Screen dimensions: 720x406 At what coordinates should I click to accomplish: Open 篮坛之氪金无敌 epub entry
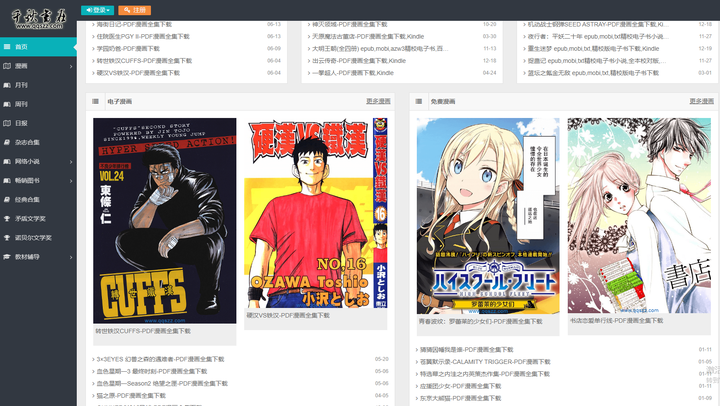click(593, 73)
